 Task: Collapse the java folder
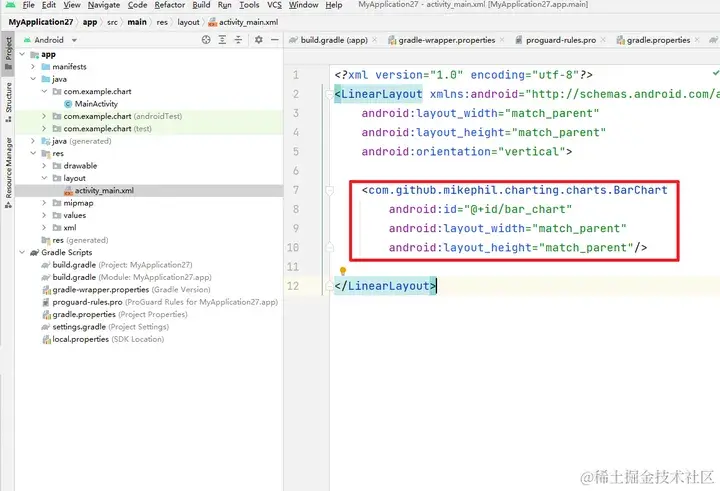point(33,79)
